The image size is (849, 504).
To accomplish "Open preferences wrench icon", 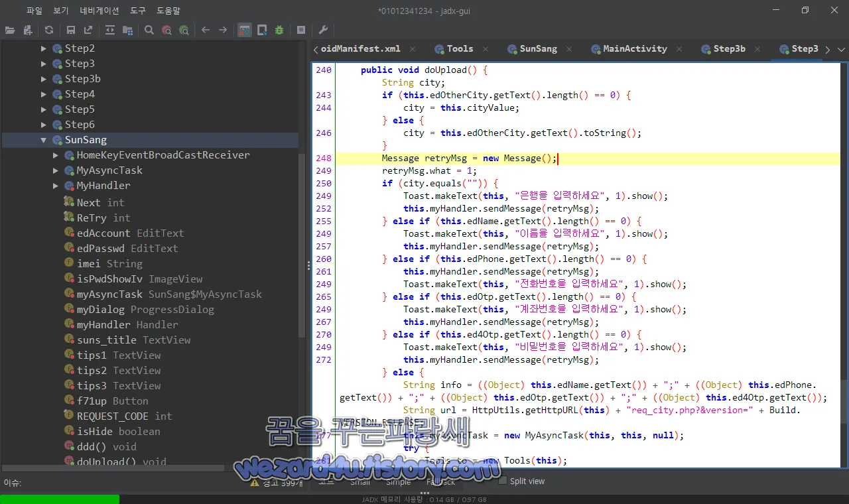I will (323, 30).
